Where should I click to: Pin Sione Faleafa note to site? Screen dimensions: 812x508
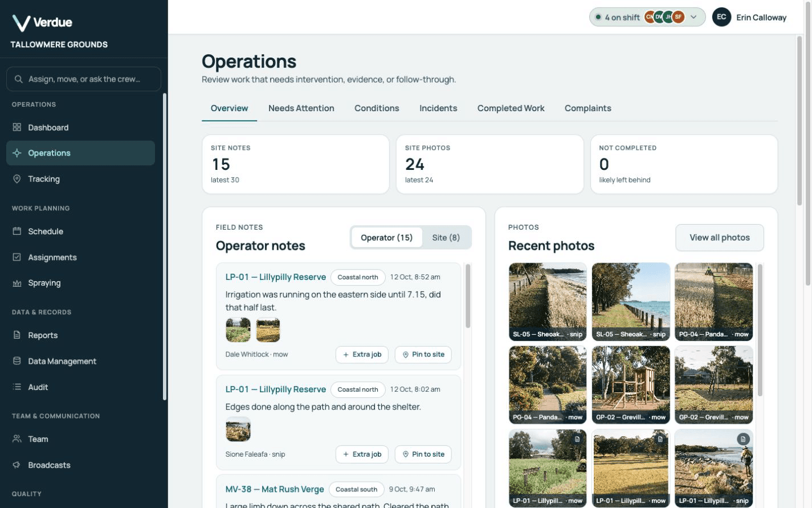coord(423,454)
